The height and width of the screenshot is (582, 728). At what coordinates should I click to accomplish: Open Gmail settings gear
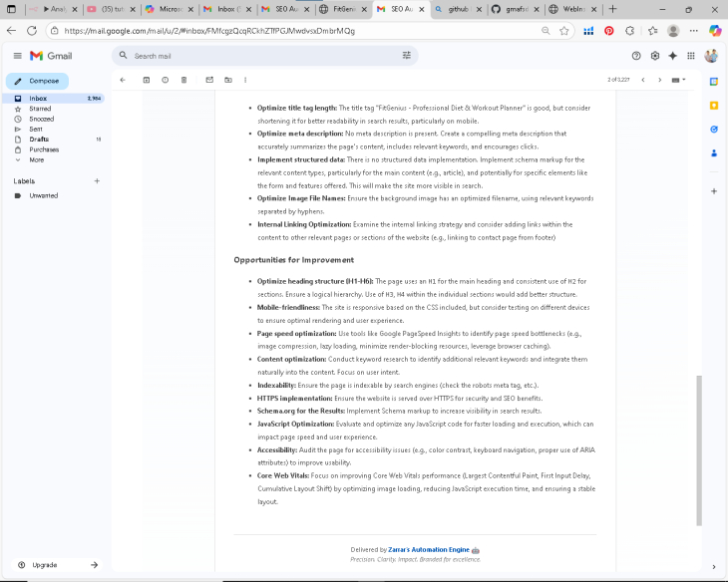click(654, 56)
